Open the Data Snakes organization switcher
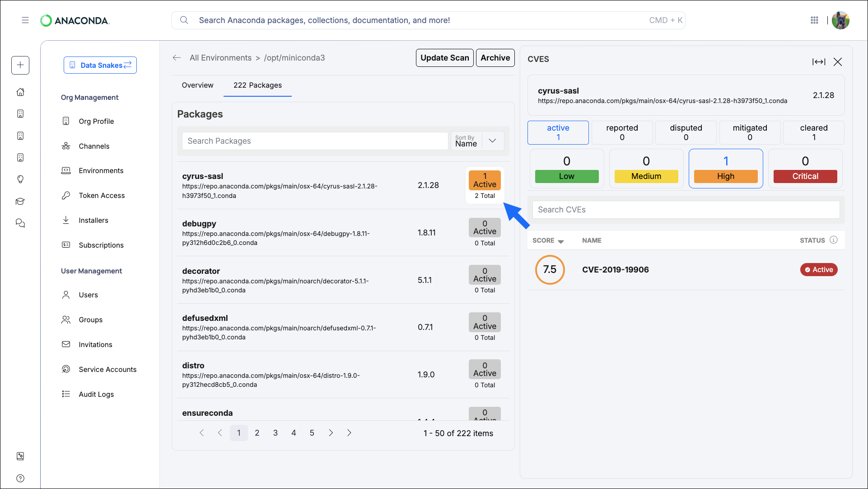 click(100, 65)
